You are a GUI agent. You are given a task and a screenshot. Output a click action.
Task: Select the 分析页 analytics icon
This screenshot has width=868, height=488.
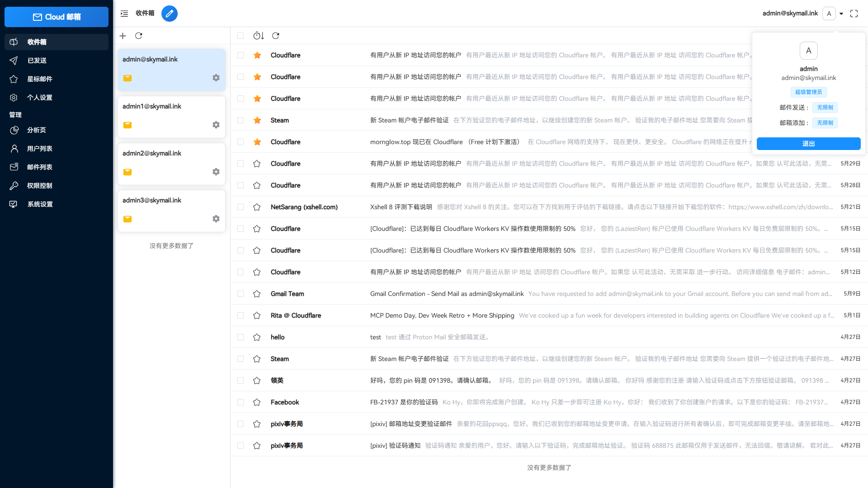pos(14,130)
